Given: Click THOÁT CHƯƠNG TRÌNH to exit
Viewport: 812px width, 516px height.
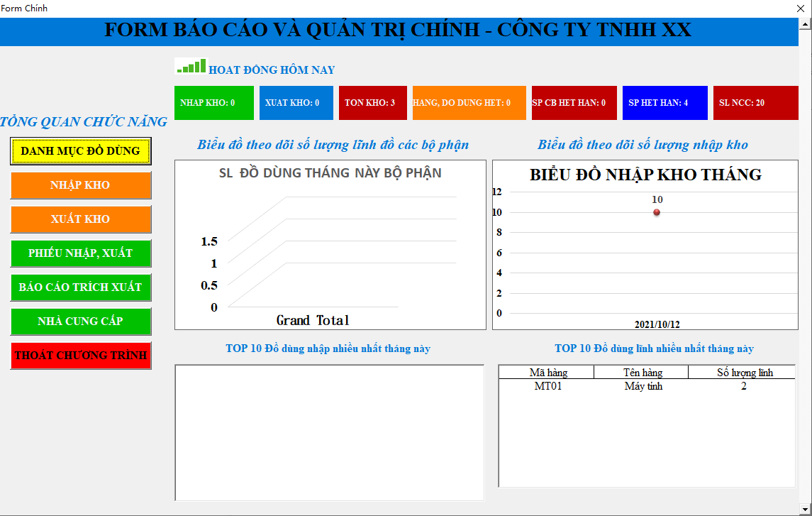Looking at the screenshot, I should pyautogui.click(x=81, y=356).
